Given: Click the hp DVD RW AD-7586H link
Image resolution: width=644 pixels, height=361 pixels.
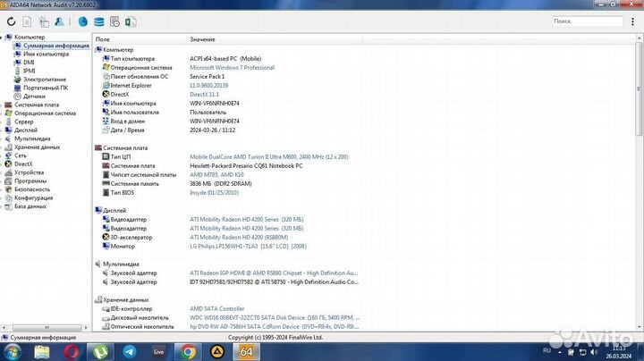Looking at the screenshot, I should pyautogui.click(x=274, y=326).
